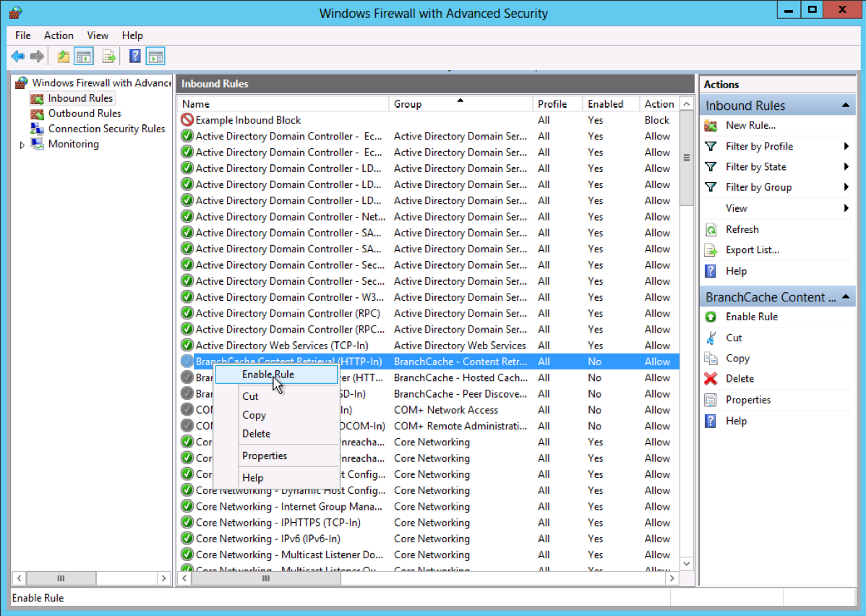Select Core Networking - IPv6 (IPv6-In) rule
866x616 pixels.
coord(429,539)
